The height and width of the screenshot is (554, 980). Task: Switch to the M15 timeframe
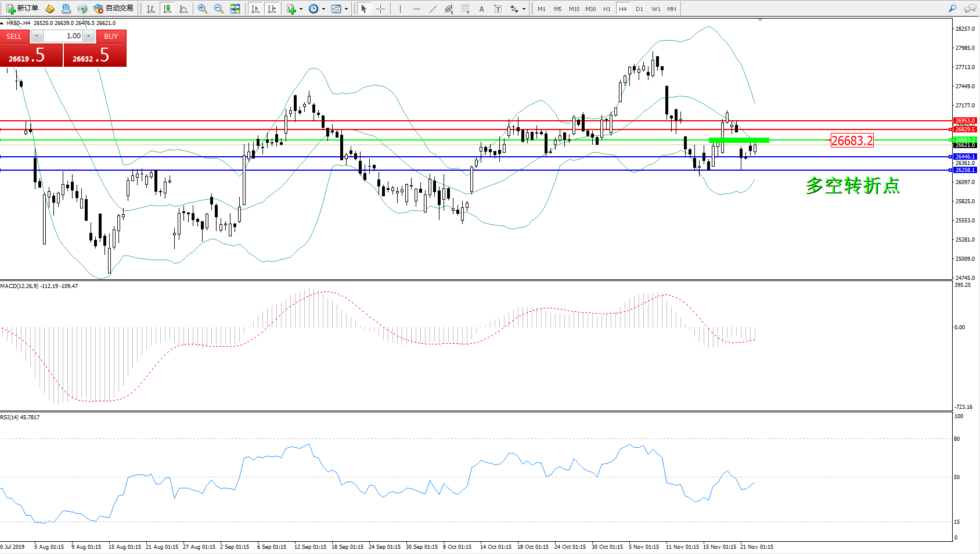(574, 9)
